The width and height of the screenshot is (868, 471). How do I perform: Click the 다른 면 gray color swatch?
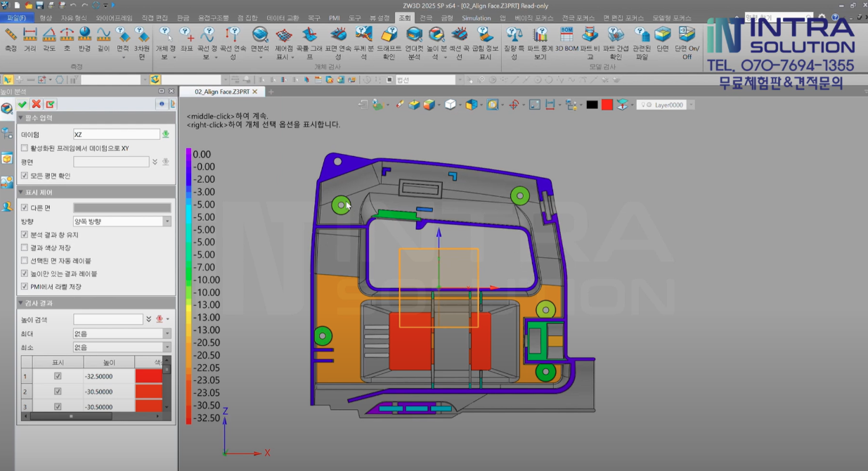[122, 208]
